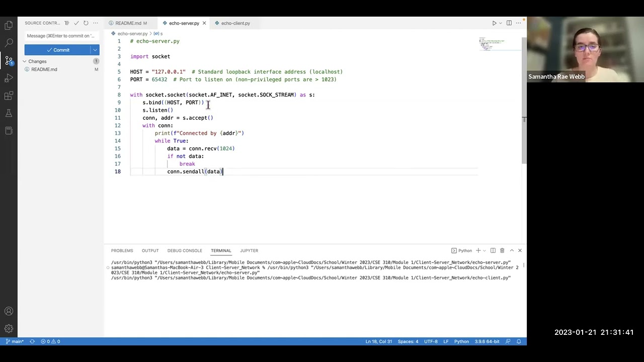Kill terminal with the trash icon

coord(502,250)
